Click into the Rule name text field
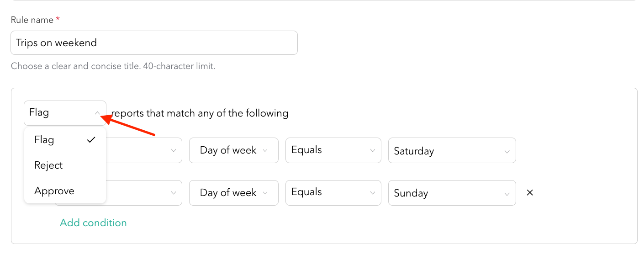Image resolution: width=644 pixels, height=255 pixels. (x=154, y=43)
